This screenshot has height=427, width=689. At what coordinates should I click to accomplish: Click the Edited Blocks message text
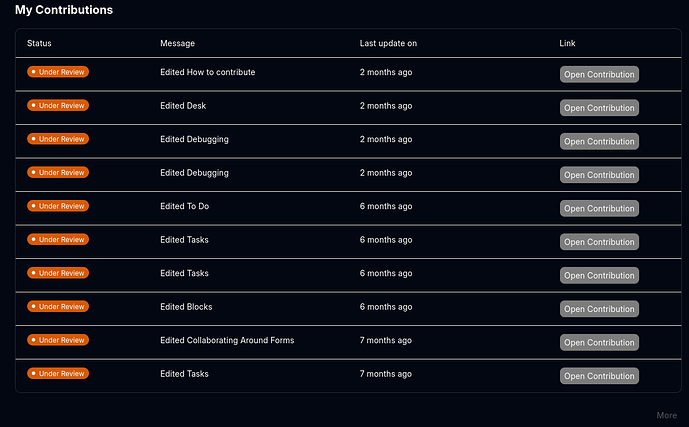(x=186, y=306)
